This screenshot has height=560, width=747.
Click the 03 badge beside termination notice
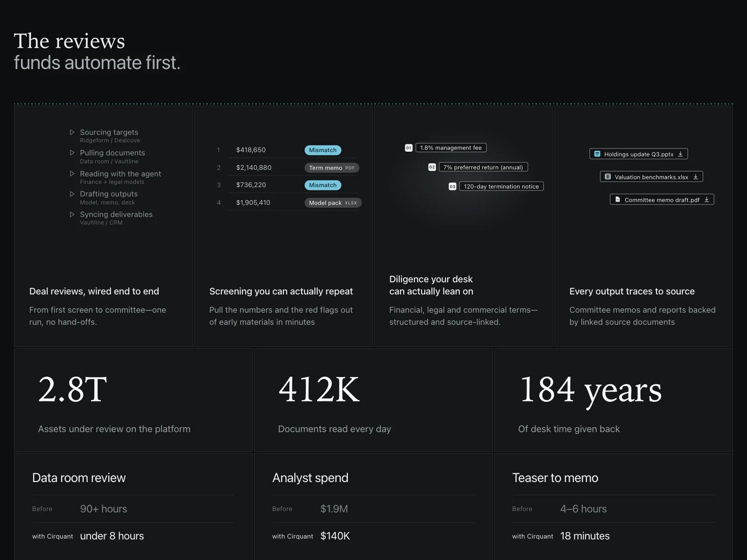[x=452, y=187]
